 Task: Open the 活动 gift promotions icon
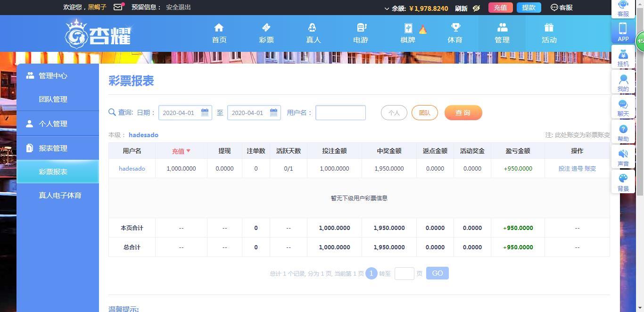point(549,28)
